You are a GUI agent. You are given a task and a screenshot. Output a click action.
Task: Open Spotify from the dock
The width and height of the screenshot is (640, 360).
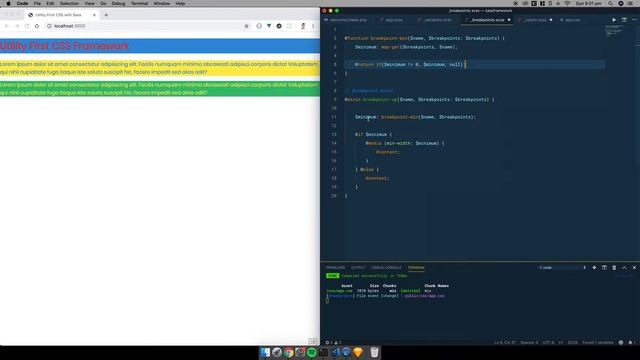[311, 352]
